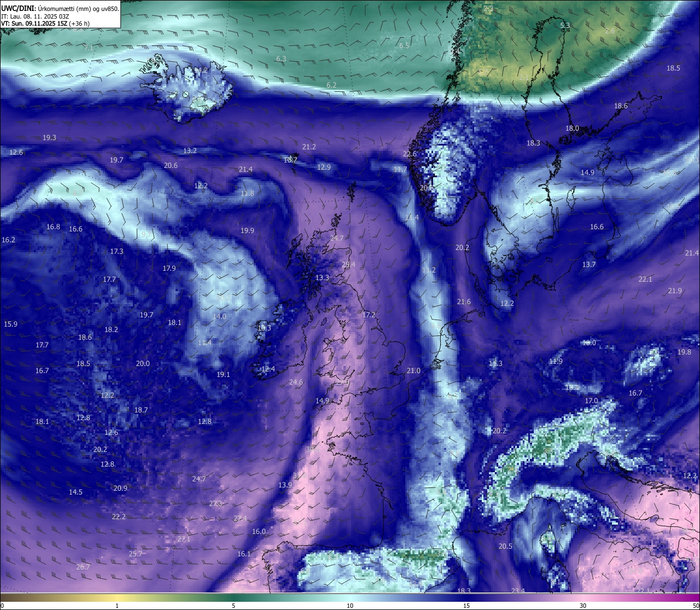Click the 5.3 value over Scandinavia
Viewport: 700px width, 610px height.
[565, 26]
